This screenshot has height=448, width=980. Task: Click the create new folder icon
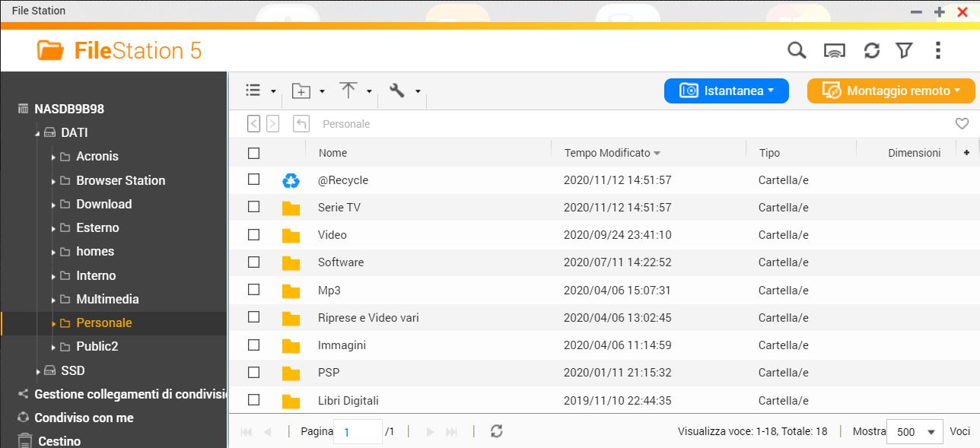click(x=301, y=91)
